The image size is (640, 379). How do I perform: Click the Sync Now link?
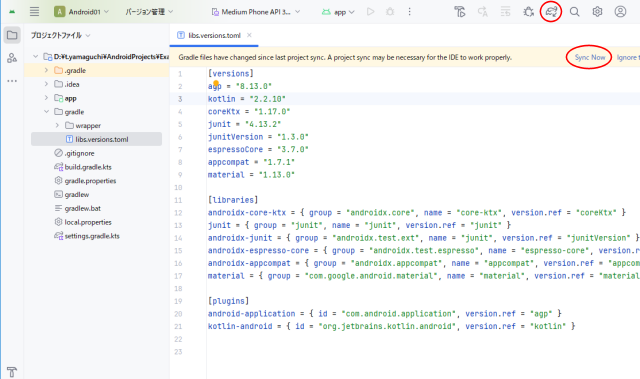590,58
